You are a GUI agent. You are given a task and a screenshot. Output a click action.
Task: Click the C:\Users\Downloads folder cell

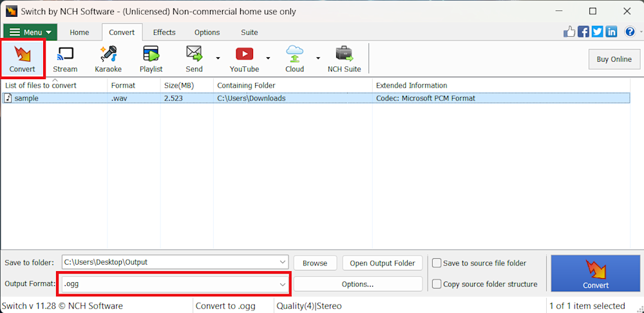click(x=251, y=99)
